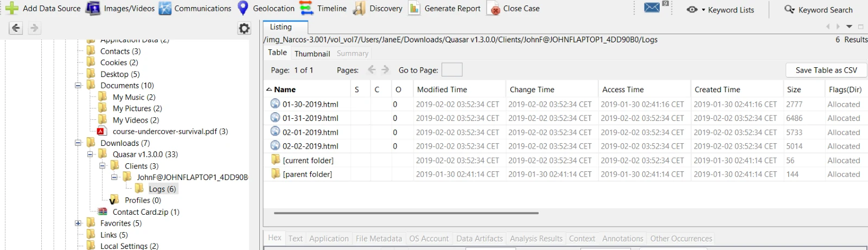Click Close Case
Image resolution: width=868 pixels, height=250 pixels.
(x=513, y=8)
